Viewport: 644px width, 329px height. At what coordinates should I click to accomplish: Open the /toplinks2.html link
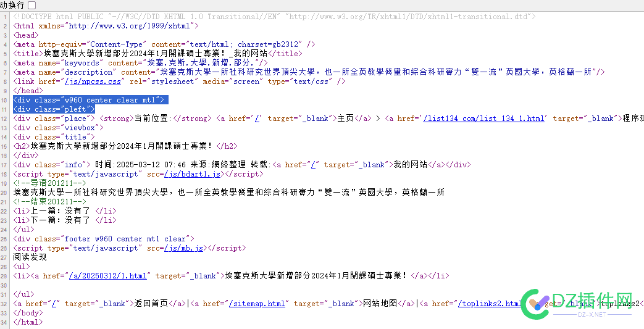pos(491,303)
